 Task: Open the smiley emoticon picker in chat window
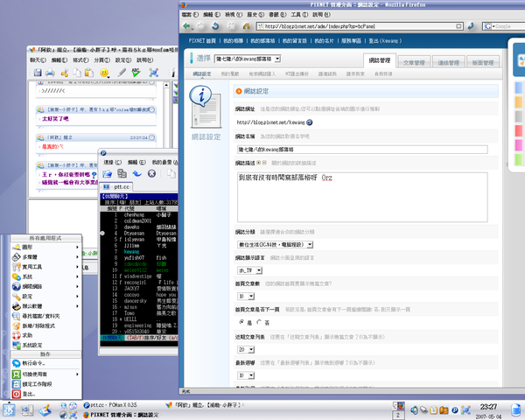coord(104,73)
